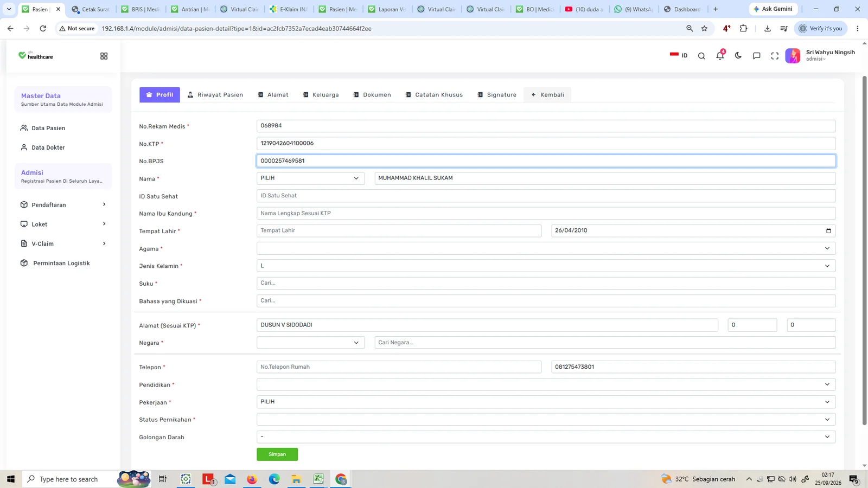868x488 pixels.
Task: Open File Explorer from the taskbar
Action: [x=296, y=479]
